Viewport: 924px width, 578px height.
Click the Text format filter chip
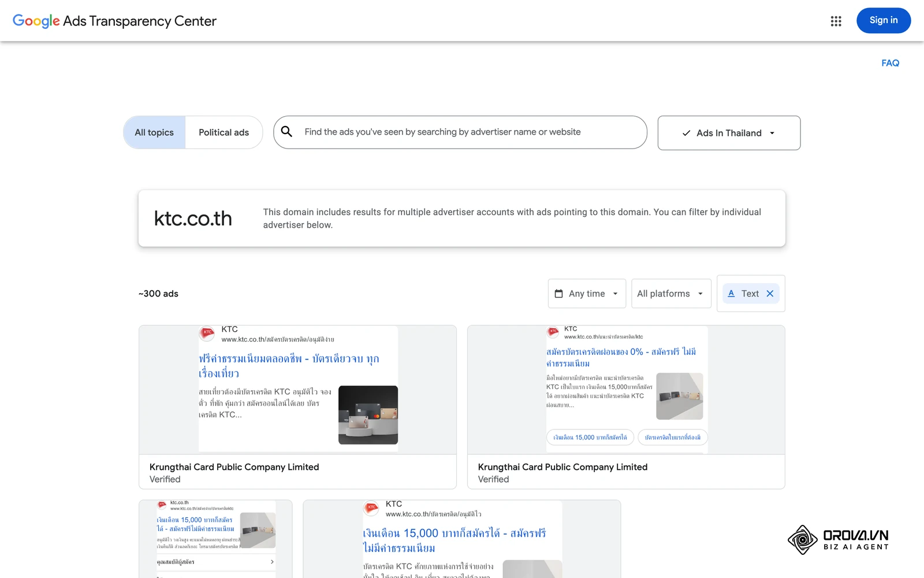click(x=751, y=294)
